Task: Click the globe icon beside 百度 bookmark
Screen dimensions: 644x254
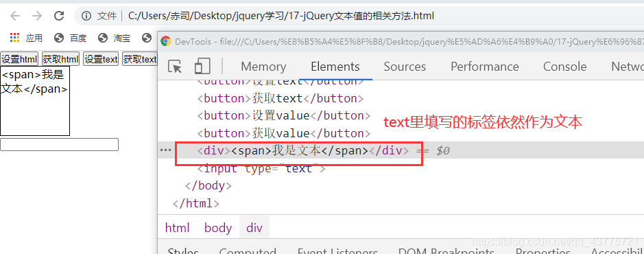Action: tap(59, 38)
